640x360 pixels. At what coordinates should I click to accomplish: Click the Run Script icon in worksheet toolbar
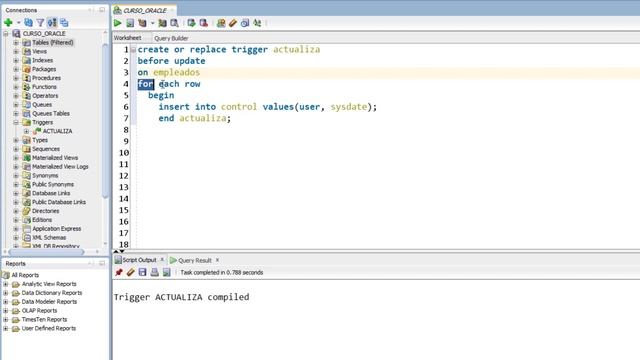[130, 23]
